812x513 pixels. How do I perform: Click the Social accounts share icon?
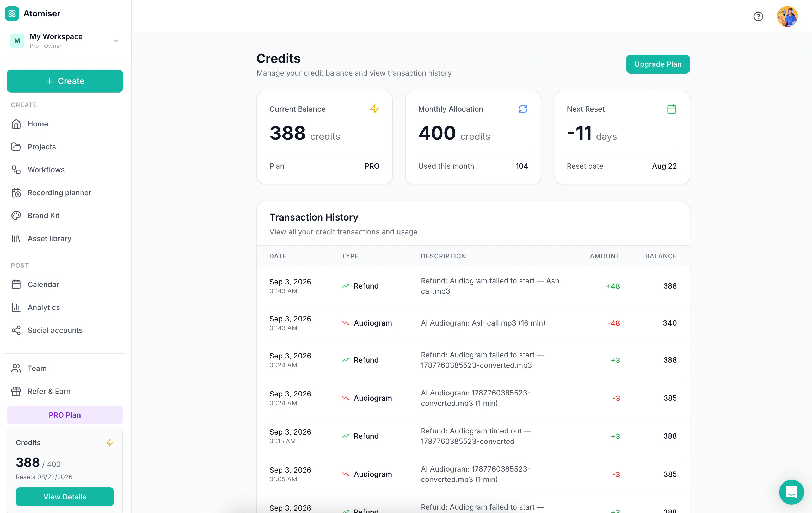tap(16, 330)
